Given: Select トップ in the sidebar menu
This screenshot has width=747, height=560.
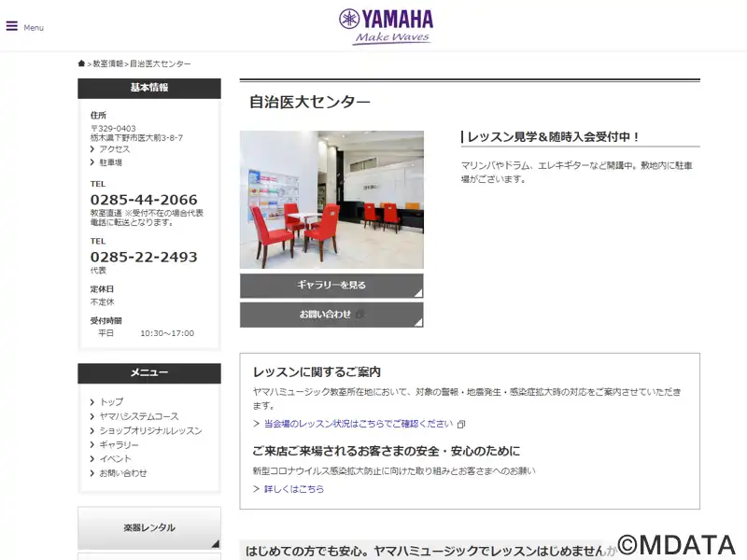Looking at the screenshot, I should (x=111, y=402).
